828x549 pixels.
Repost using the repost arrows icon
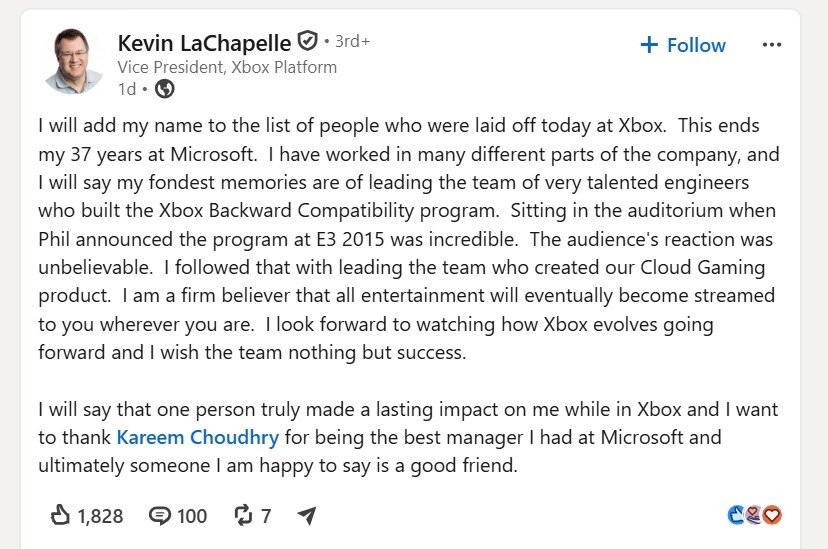pos(243,515)
